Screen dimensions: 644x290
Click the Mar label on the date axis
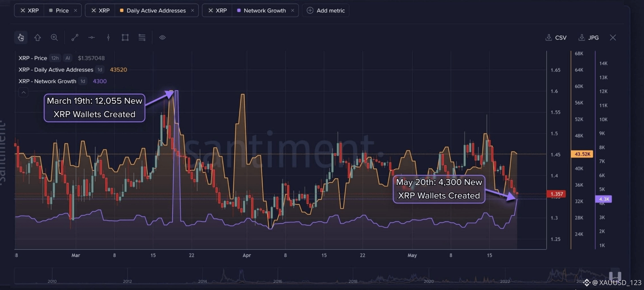pyautogui.click(x=76, y=255)
